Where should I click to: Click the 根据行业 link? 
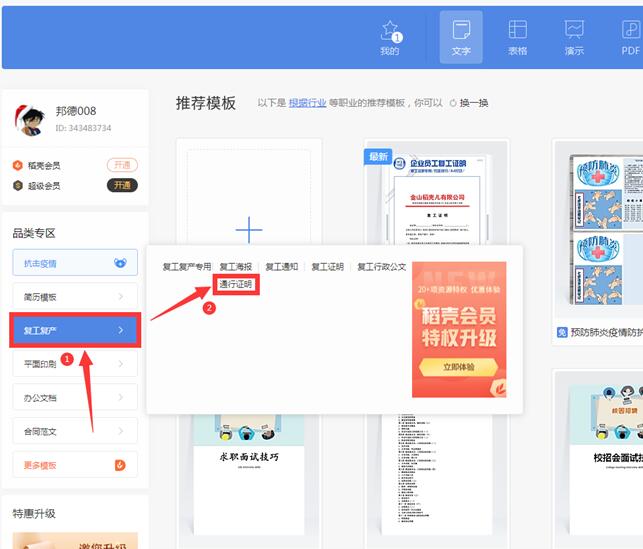pos(308,103)
